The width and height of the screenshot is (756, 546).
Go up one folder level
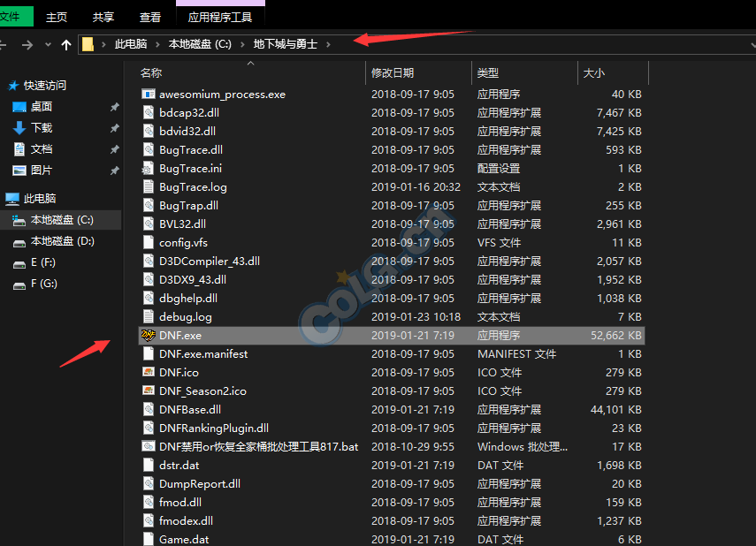coord(66,45)
